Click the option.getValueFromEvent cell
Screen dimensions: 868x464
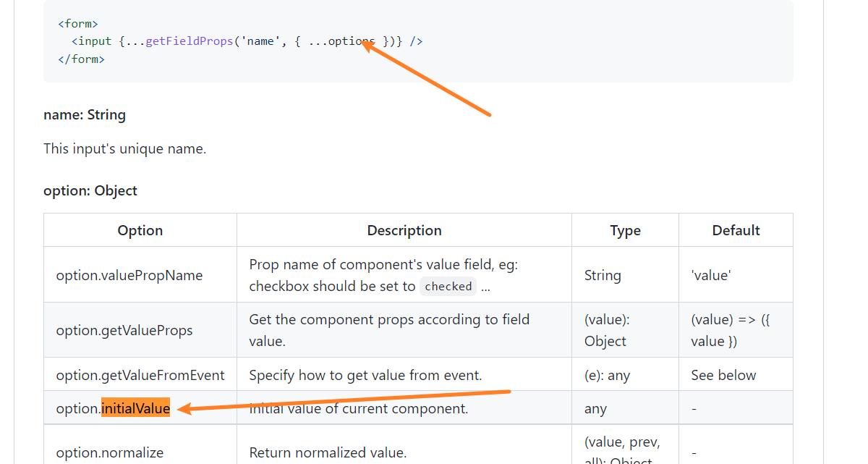[140, 375]
